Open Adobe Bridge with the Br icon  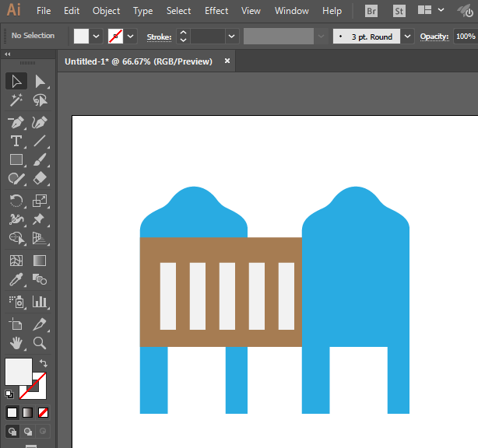click(371, 11)
